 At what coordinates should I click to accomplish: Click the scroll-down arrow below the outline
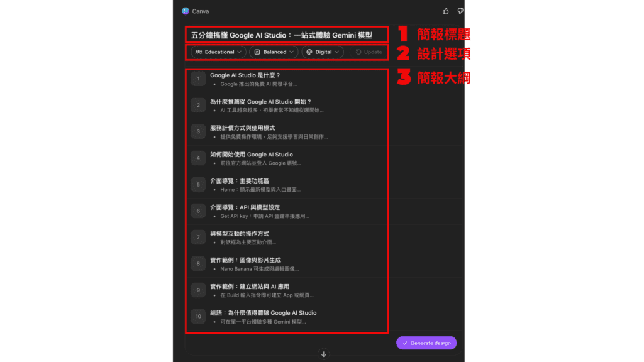click(x=324, y=354)
